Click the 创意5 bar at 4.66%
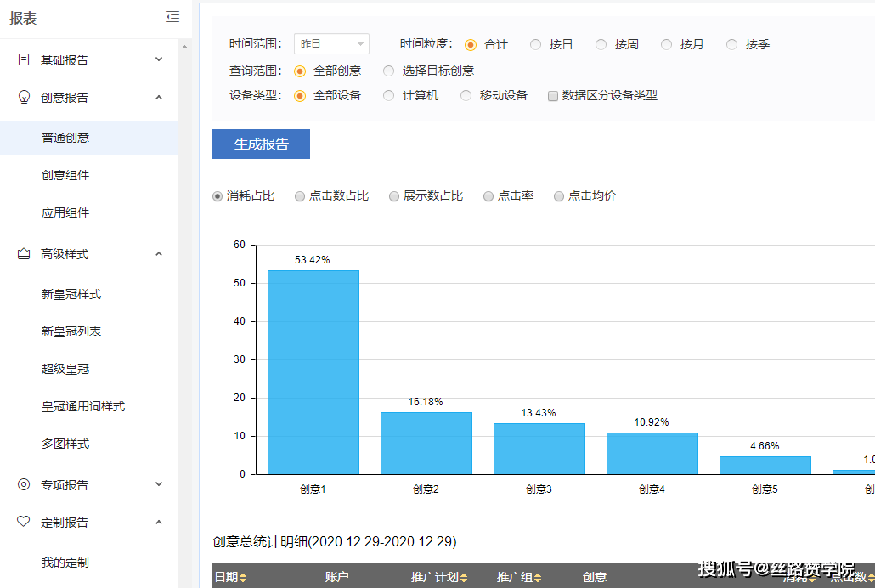The width and height of the screenshot is (875, 588). [x=765, y=466]
